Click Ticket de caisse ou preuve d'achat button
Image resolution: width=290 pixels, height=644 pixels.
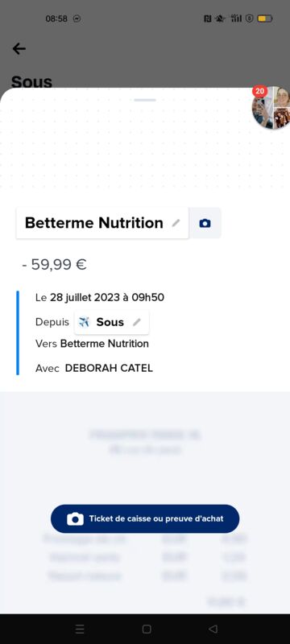(145, 518)
